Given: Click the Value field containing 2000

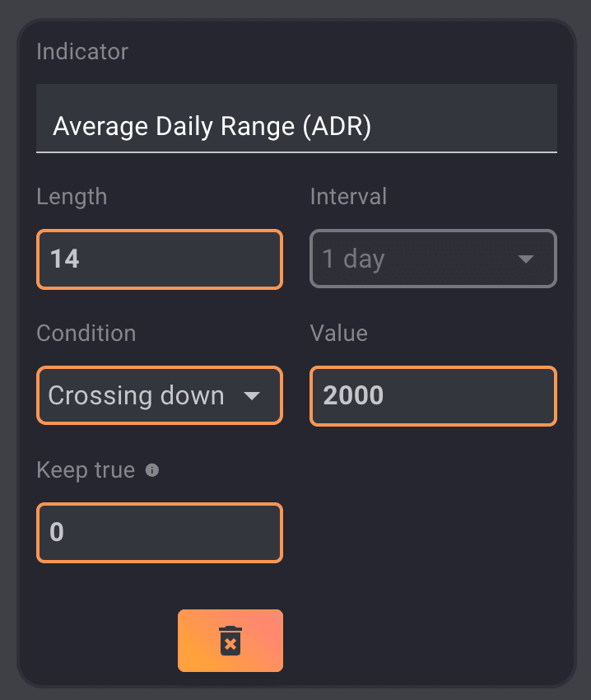Looking at the screenshot, I should point(433,396).
